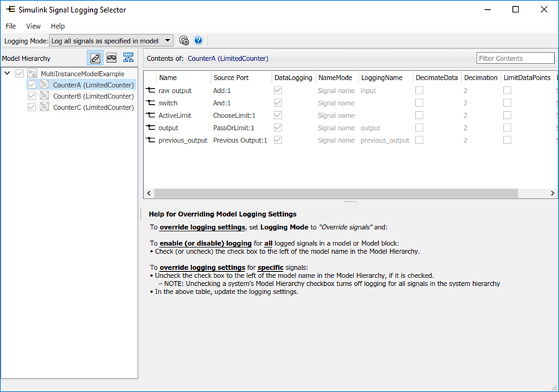Click the configuration gear icon in toolbar
This screenshot has height=392, width=559.
click(184, 41)
